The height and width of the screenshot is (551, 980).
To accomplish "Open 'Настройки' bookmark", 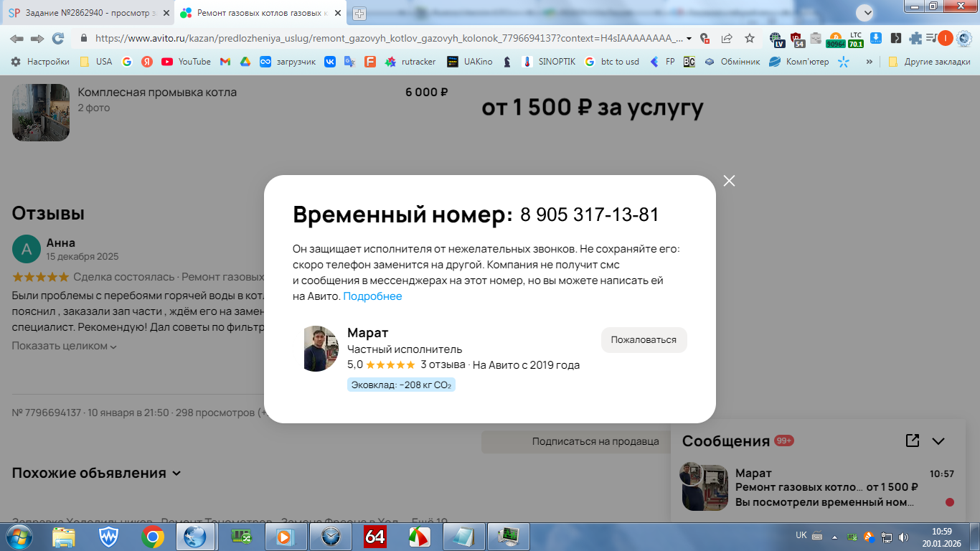I will 40,62.
